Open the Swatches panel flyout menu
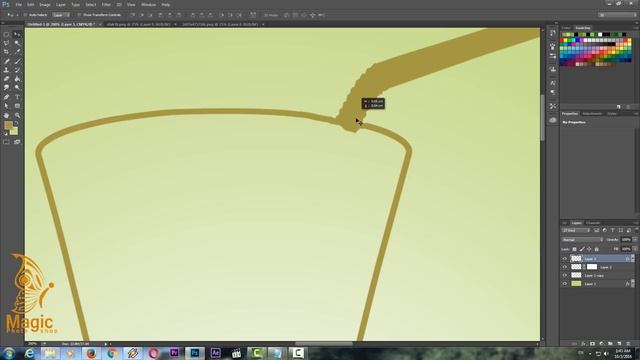 tap(636, 28)
